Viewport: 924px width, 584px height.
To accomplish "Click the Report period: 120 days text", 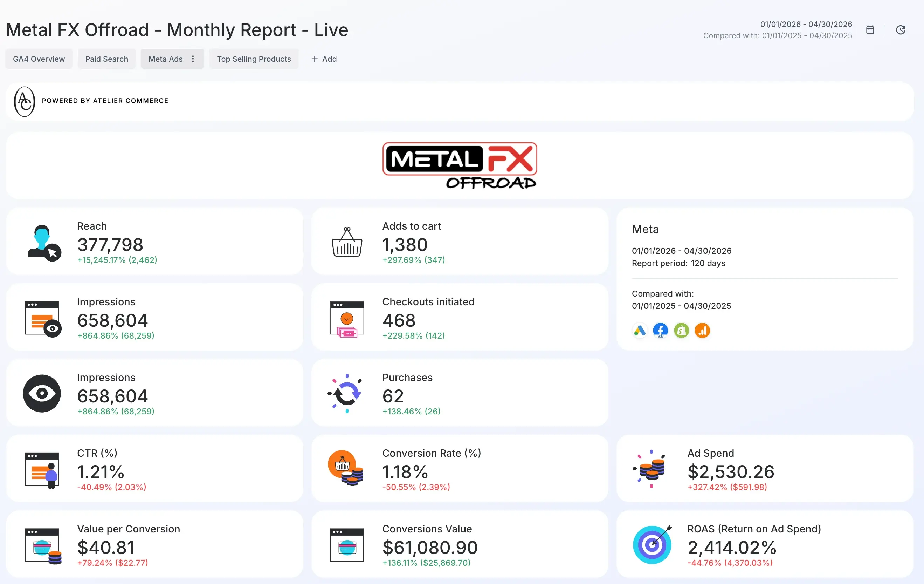I will pyautogui.click(x=678, y=263).
